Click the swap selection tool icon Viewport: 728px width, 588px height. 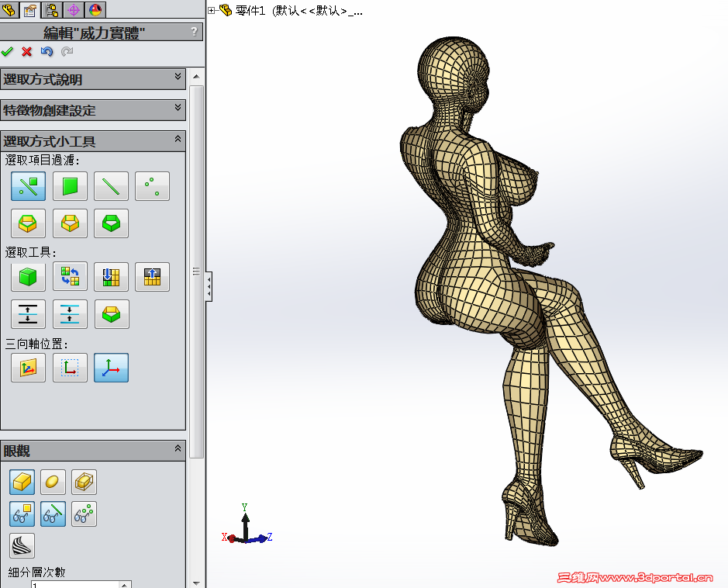(71, 276)
